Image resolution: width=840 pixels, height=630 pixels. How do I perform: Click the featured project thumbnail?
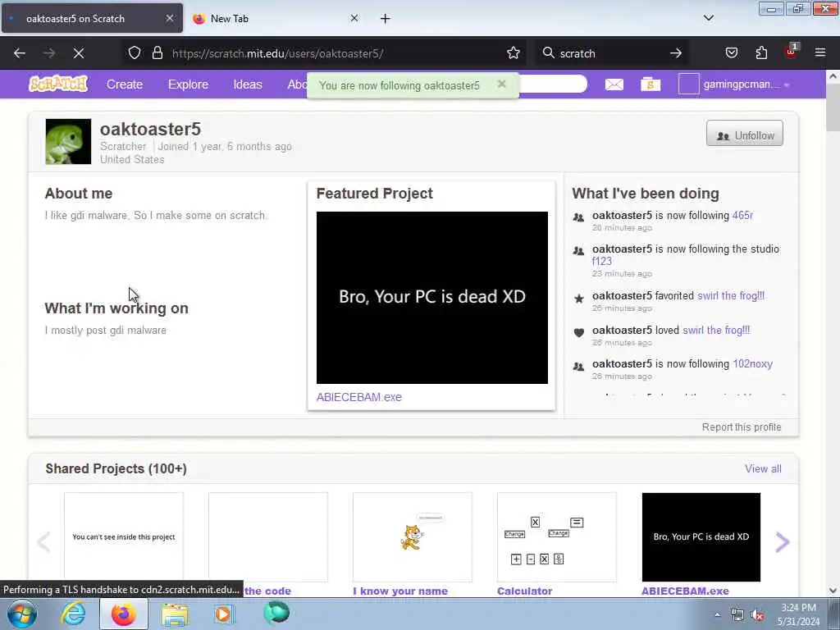point(431,297)
